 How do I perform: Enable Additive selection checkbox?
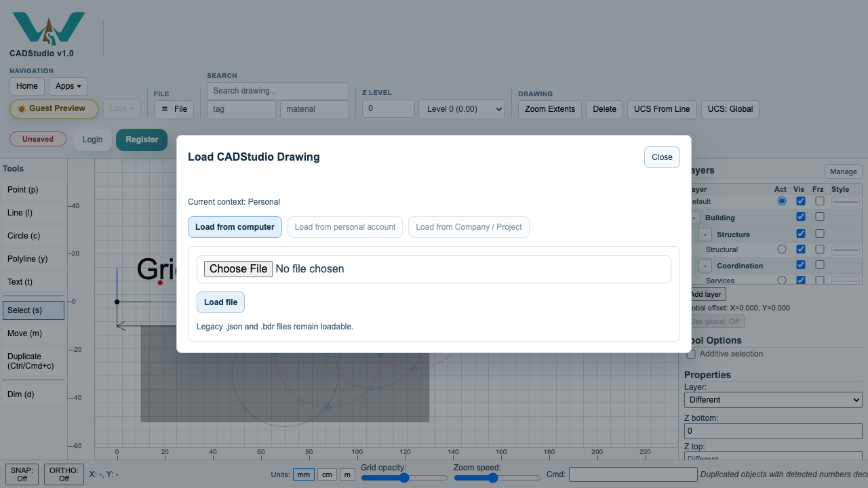pos(691,354)
